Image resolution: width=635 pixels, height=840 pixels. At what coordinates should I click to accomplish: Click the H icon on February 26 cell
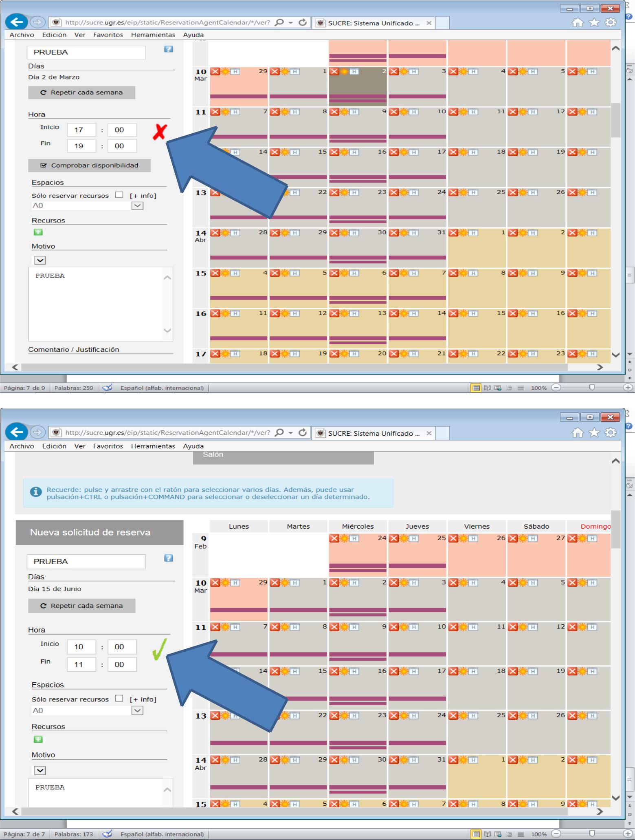point(473,538)
